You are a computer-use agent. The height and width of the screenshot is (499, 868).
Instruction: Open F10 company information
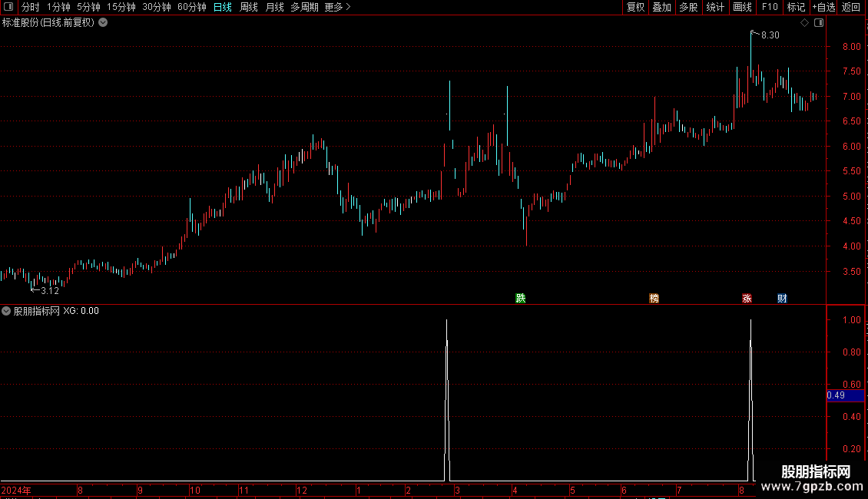[770, 7]
